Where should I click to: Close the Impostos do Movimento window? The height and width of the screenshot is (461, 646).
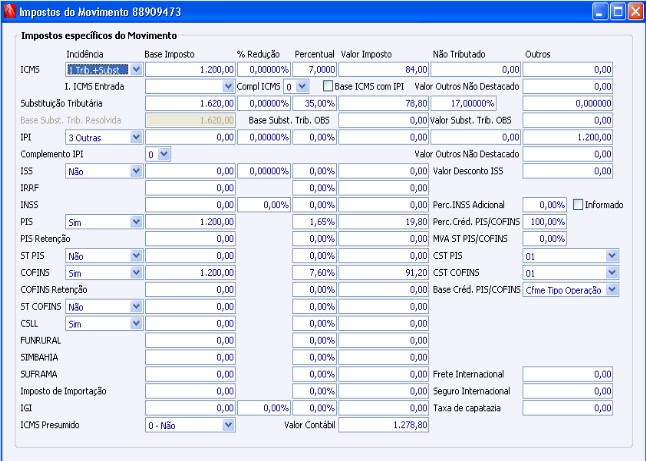[x=636, y=12]
